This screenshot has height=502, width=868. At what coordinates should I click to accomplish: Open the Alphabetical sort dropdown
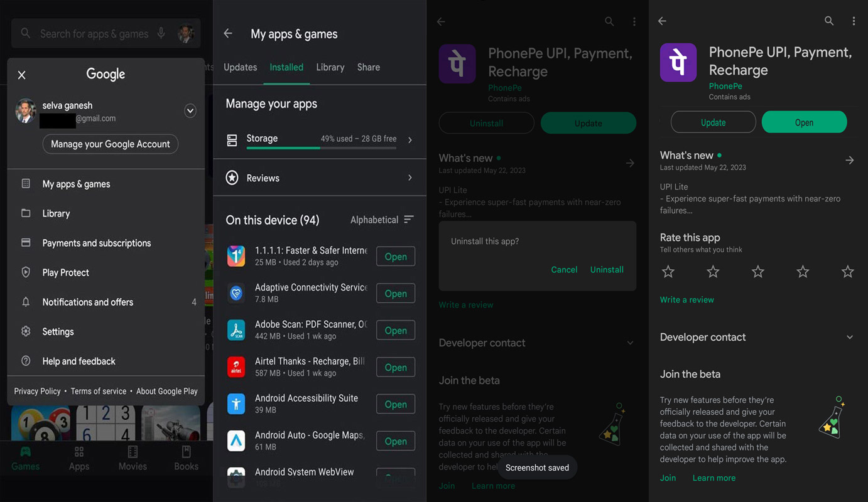382,220
